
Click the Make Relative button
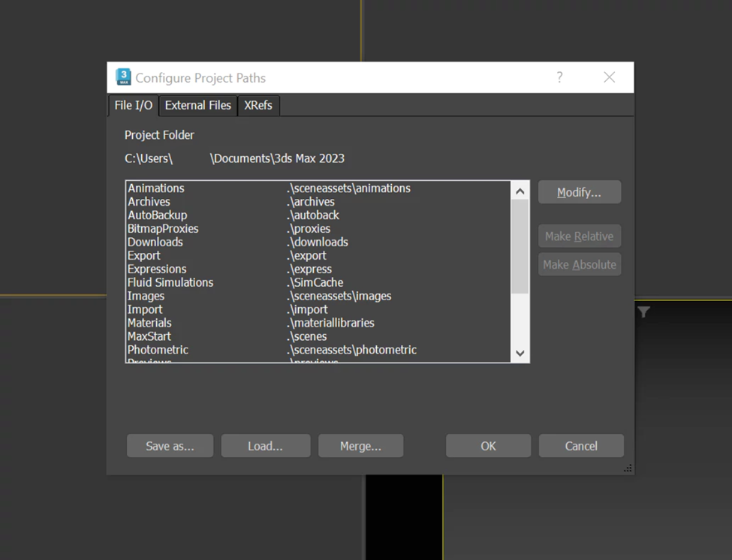pos(580,236)
